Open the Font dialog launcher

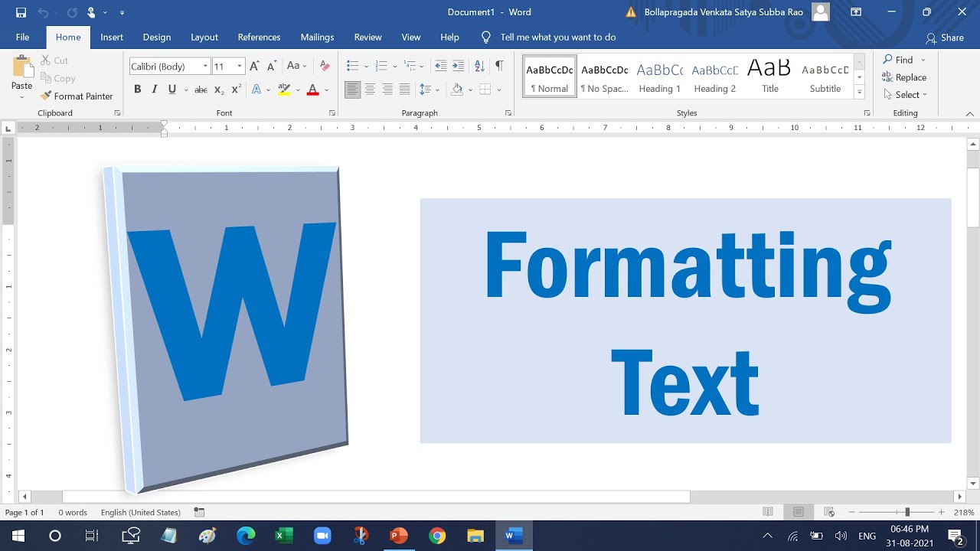coord(332,113)
